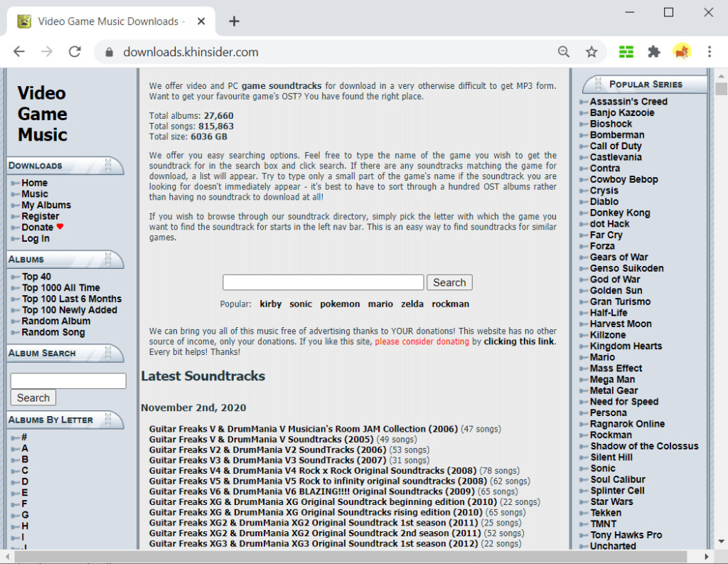Click the main soundtrack search field
Screen dimensions: 728x564
coord(323,282)
